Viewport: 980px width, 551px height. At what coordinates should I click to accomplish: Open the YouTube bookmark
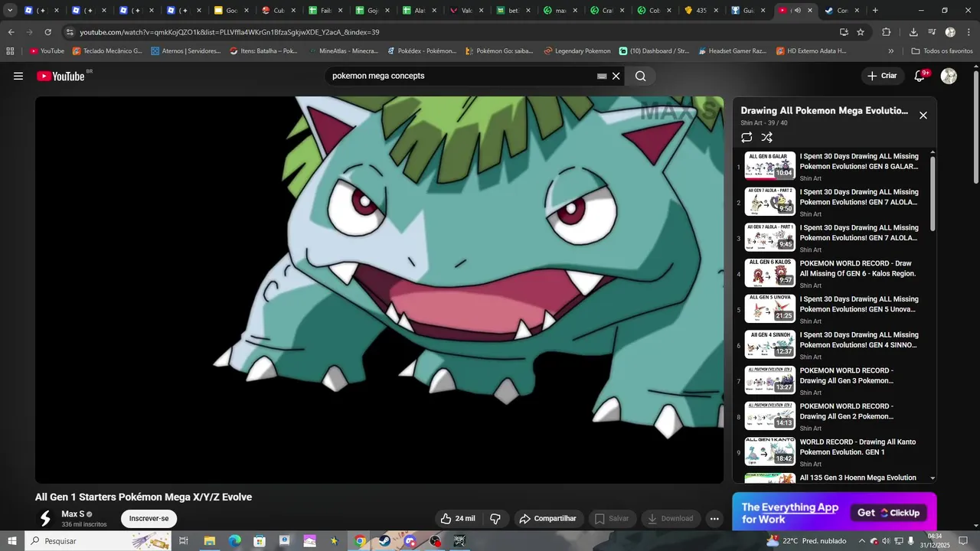coord(47,51)
